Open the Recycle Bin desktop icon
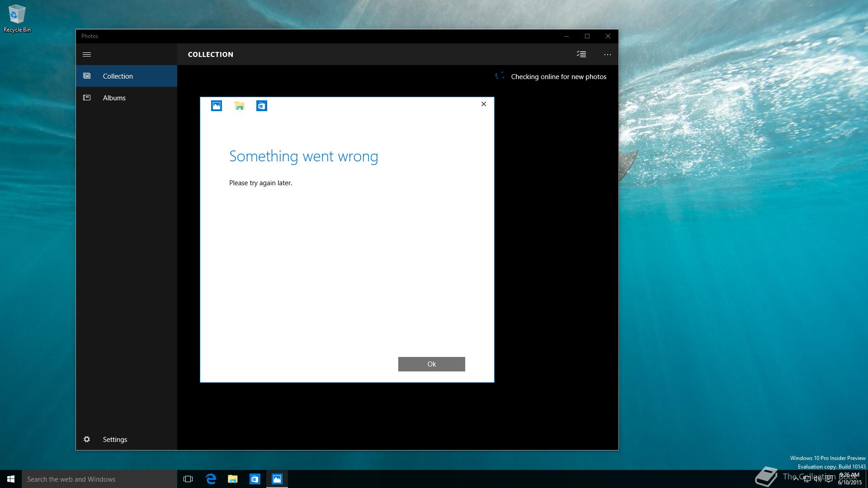868x488 pixels. 17,19
